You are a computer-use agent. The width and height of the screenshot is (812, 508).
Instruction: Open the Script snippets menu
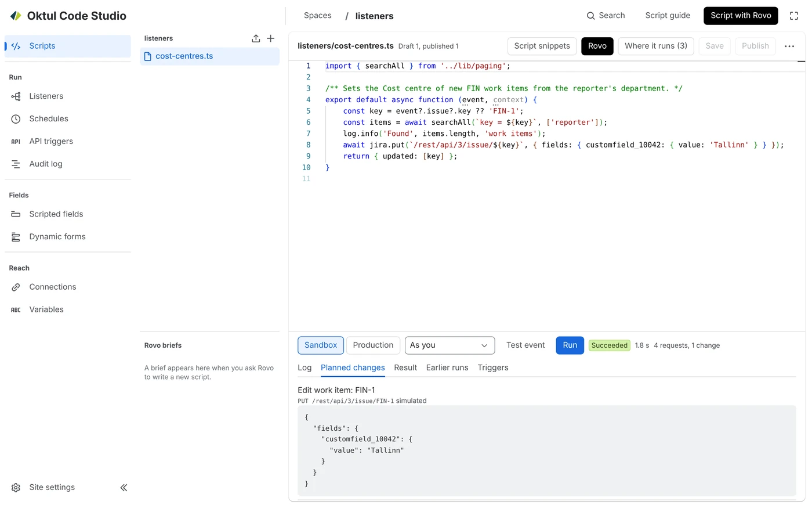pyautogui.click(x=542, y=46)
